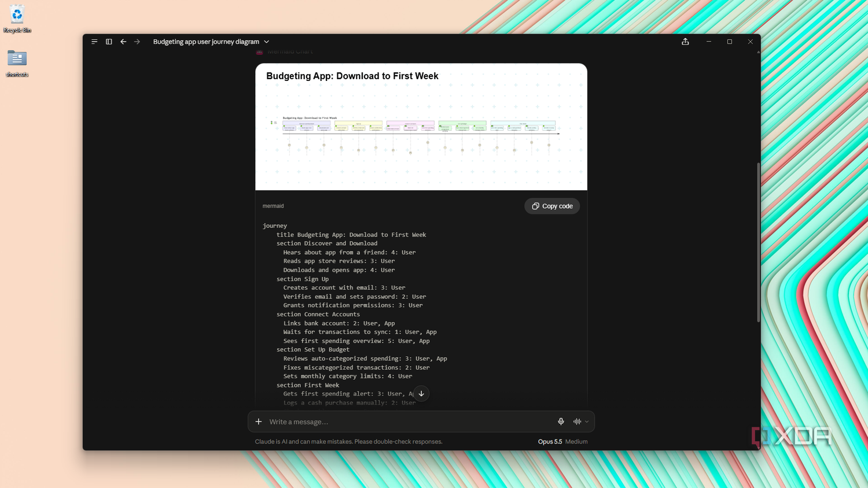Click the microphone dictation icon
Image resolution: width=868 pixels, height=488 pixels.
point(561,422)
